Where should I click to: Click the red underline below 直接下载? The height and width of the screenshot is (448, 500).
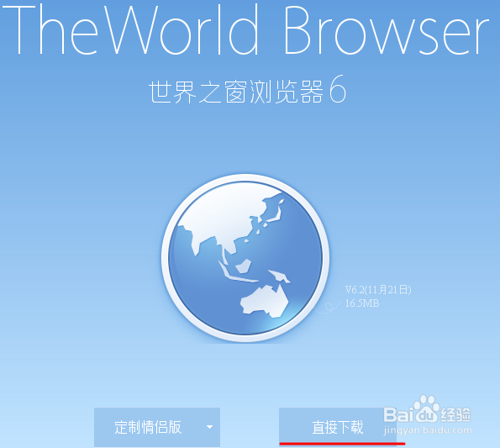(342, 443)
